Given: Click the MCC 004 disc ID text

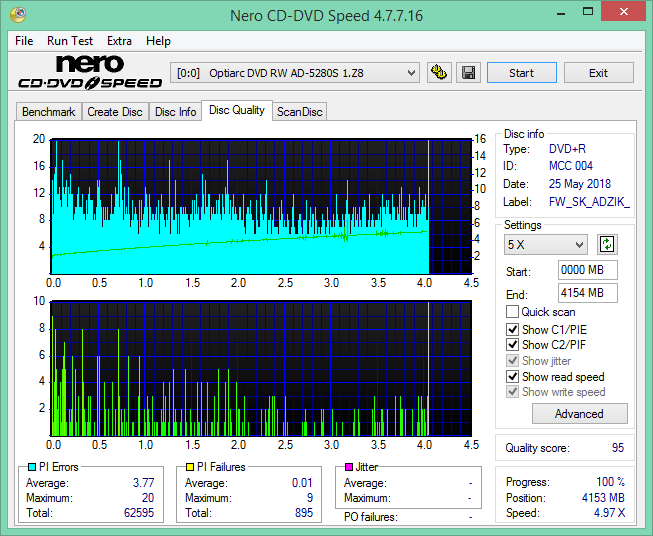Looking at the screenshot, I should pos(571,166).
